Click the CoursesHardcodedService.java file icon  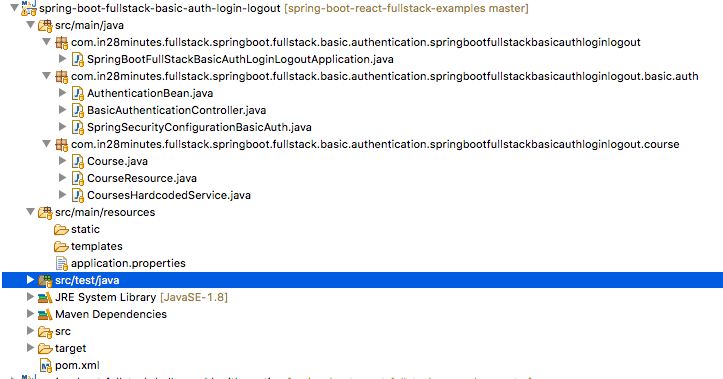coord(77,195)
